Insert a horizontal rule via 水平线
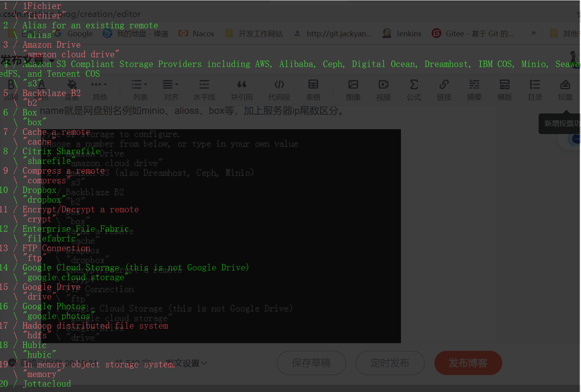The image size is (581, 392). [x=204, y=90]
